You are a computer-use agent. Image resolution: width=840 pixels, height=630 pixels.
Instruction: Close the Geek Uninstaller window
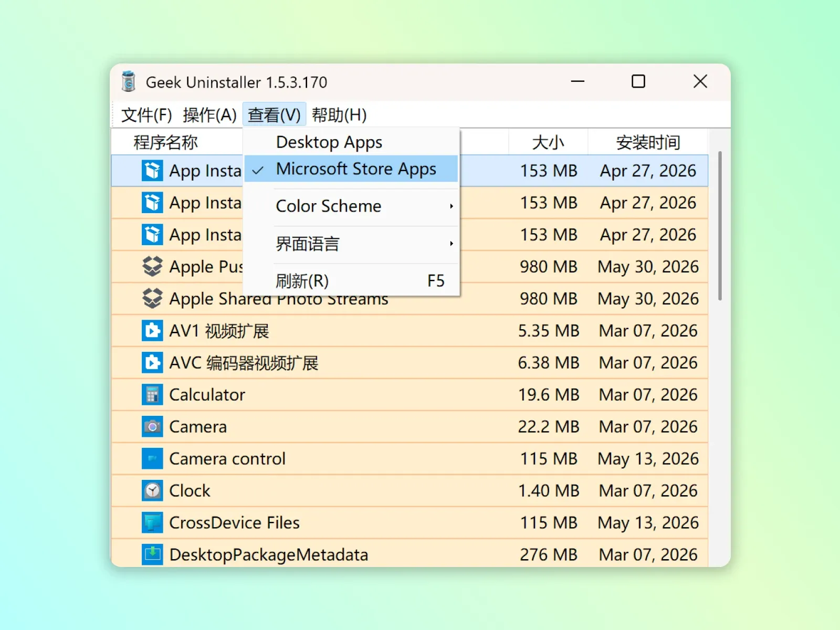[700, 81]
